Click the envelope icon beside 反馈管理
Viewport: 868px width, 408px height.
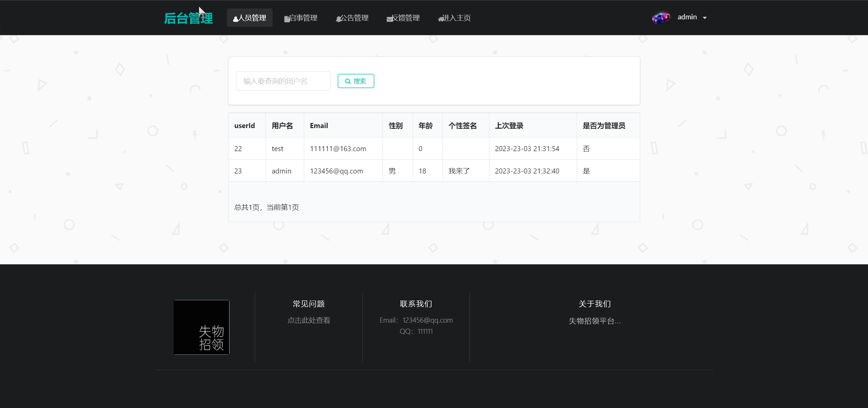tap(389, 19)
